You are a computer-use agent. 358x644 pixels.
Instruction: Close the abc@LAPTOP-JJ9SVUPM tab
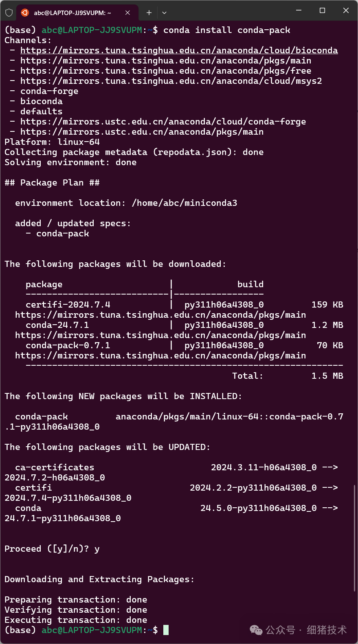click(x=127, y=12)
